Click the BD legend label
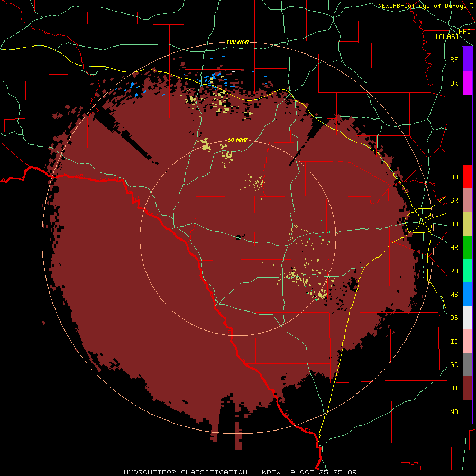Image resolution: width=476 pixels, height=476 pixels. [454, 224]
